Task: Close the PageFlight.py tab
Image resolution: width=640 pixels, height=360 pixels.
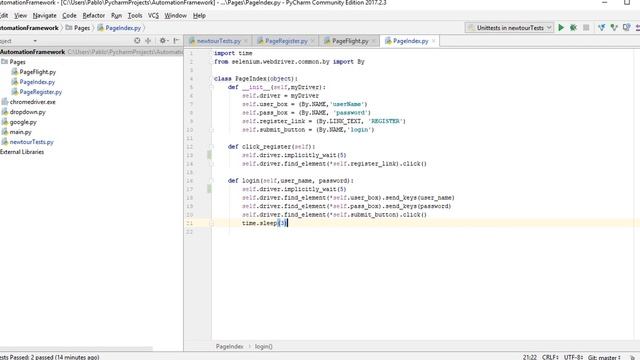Action: click(373, 41)
